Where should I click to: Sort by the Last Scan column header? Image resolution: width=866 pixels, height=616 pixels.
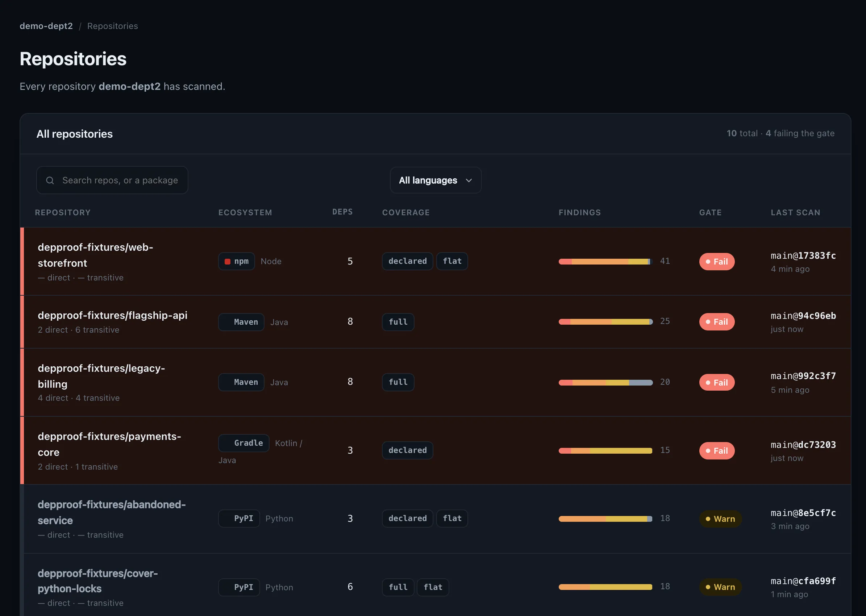pyautogui.click(x=795, y=212)
